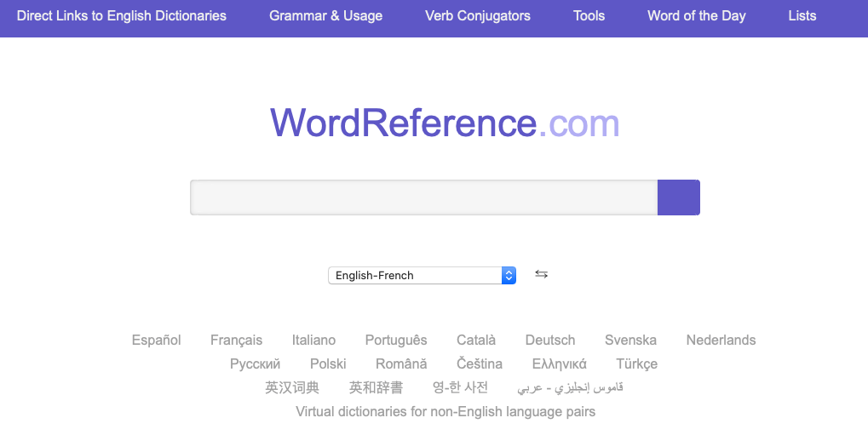Click the WordReference.com logo
868x435 pixels.
coord(445,123)
